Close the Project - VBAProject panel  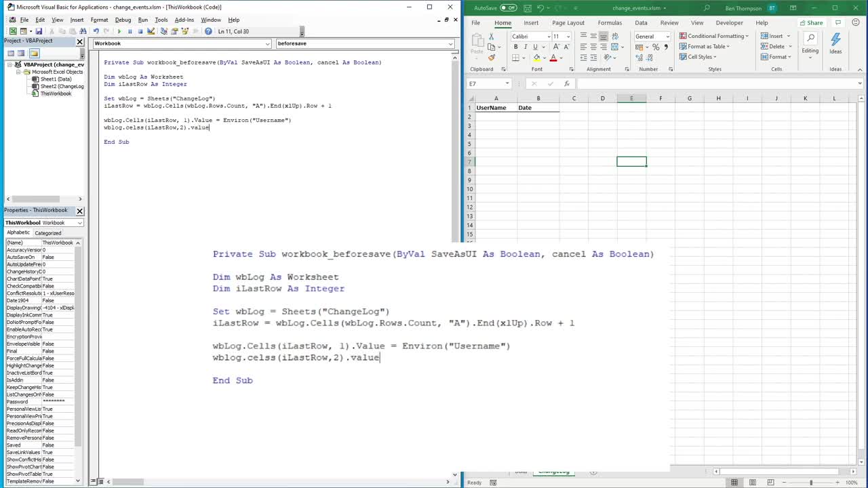click(x=79, y=41)
